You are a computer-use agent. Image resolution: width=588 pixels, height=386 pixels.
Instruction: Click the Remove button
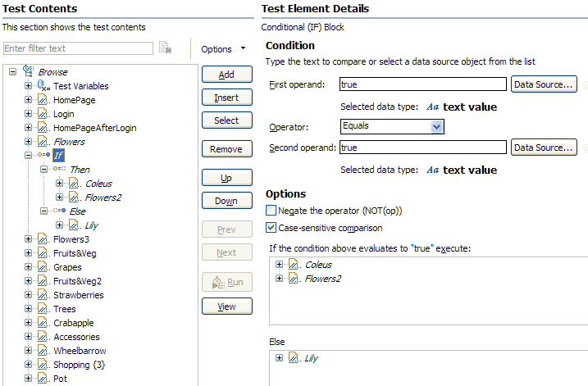(x=226, y=149)
